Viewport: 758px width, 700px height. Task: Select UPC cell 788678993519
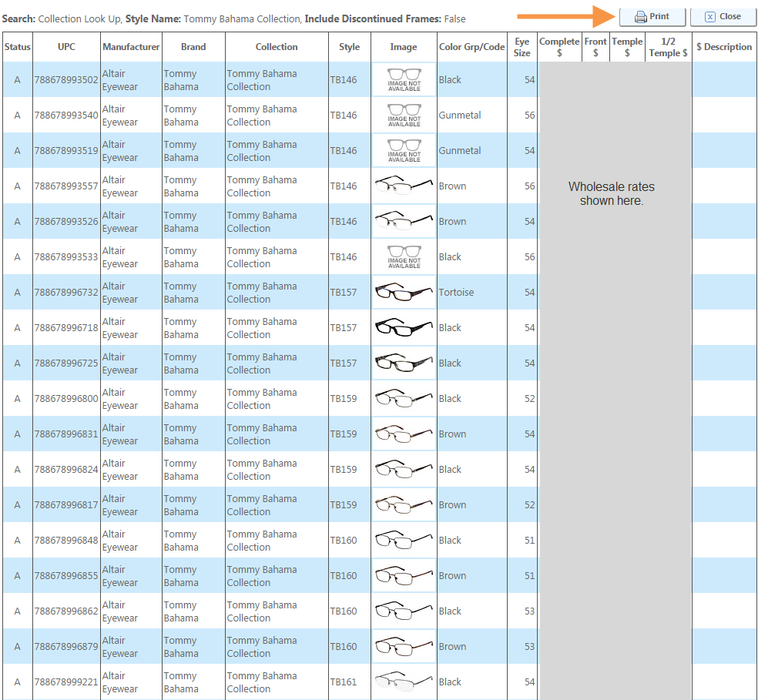click(x=66, y=150)
